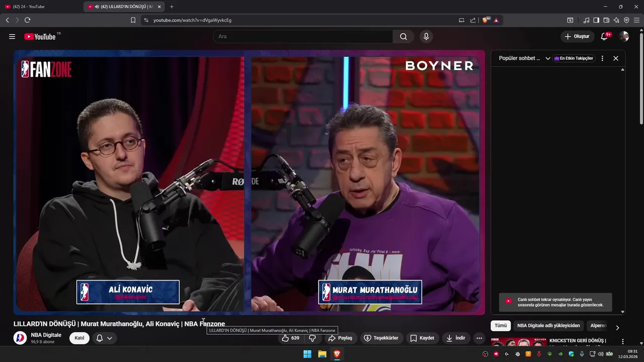
Task: Open the YouTube guide hamburger menu
Action: pyautogui.click(x=12, y=37)
